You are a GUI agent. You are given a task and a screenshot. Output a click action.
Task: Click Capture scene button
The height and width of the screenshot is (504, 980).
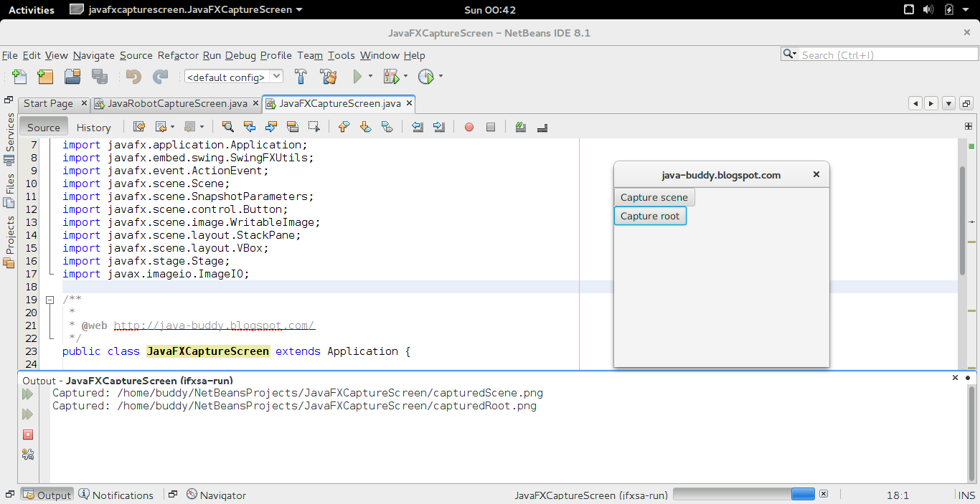click(654, 197)
